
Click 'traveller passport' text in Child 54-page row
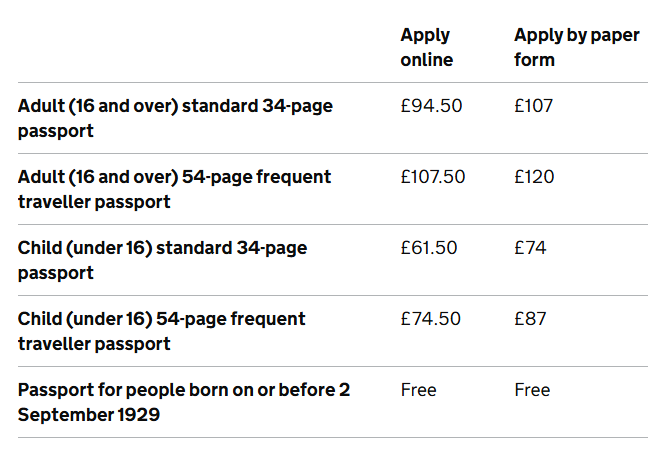tap(94, 344)
